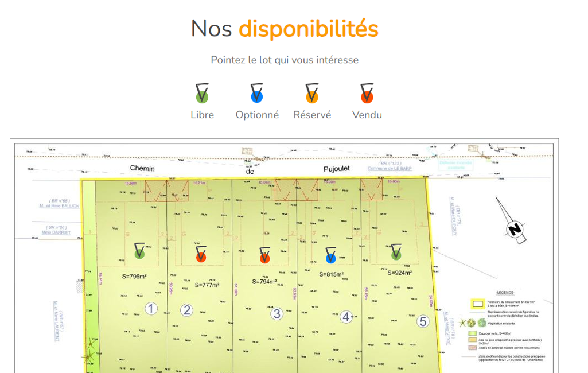Screen dimensions: 588x373
Task: Click the red Vendu marker on lot 2
Action: (201, 255)
